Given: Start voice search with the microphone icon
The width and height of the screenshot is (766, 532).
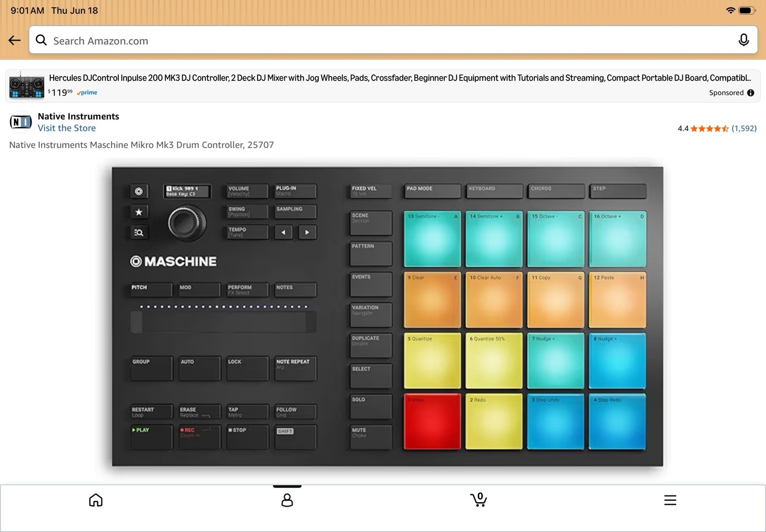Looking at the screenshot, I should (743, 40).
